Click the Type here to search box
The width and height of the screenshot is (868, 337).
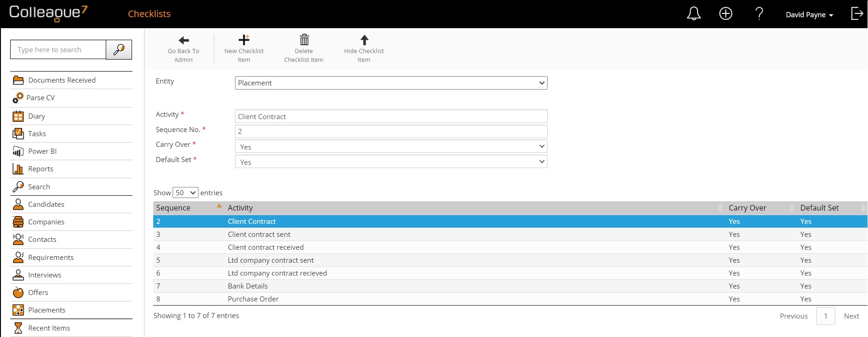coord(58,49)
